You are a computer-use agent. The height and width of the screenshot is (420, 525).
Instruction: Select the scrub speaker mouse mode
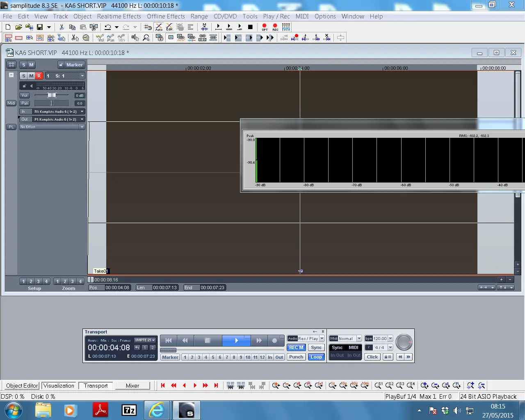135,38
